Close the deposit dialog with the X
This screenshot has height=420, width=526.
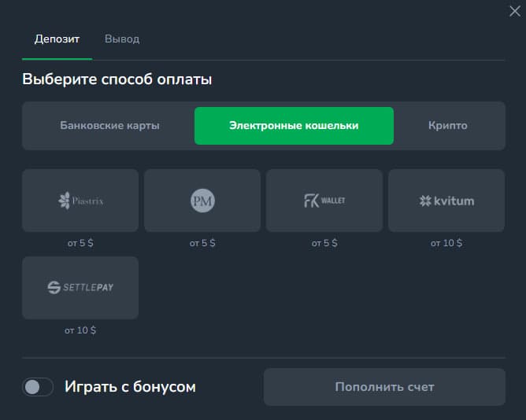(515, 11)
